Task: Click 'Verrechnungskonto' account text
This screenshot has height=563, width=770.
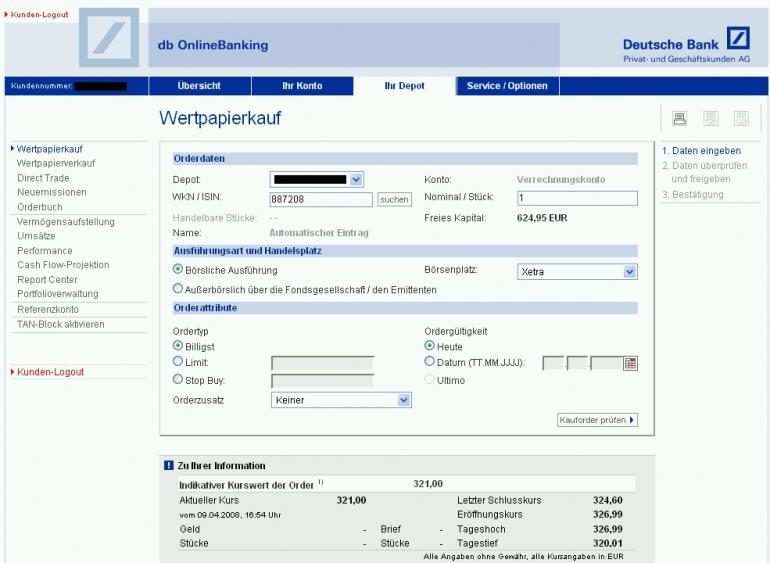Action: [561, 180]
